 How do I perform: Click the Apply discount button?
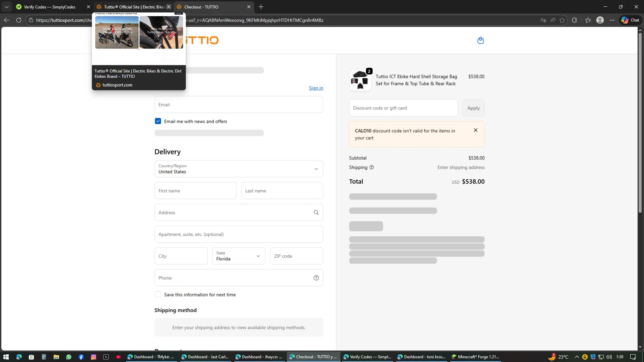point(473,108)
